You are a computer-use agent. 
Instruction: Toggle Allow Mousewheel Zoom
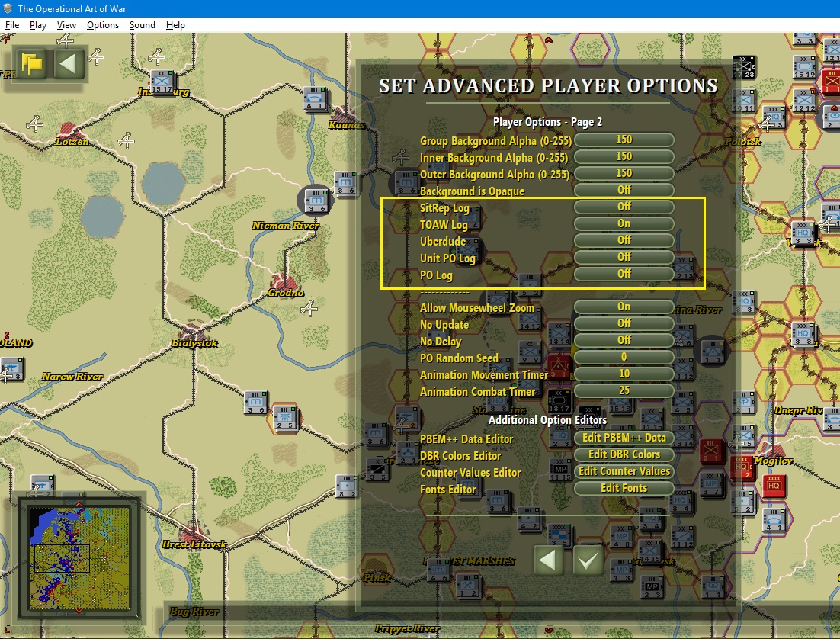pyautogui.click(x=624, y=307)
